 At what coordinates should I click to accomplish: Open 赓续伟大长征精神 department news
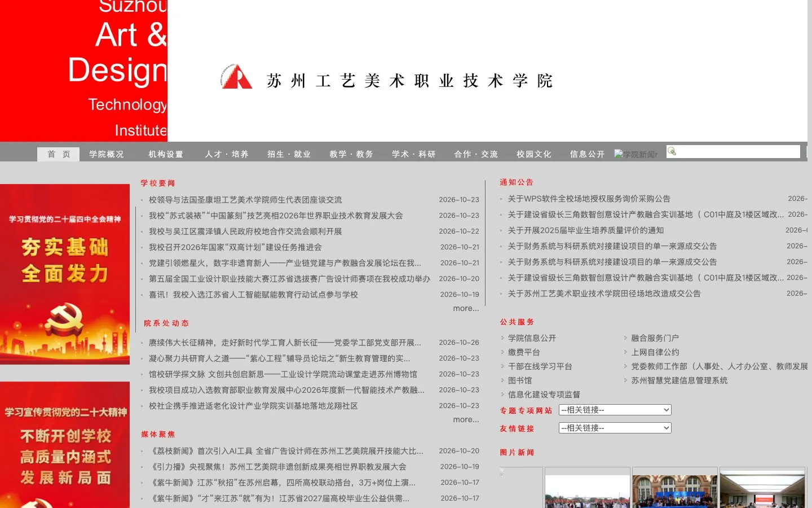285,343
